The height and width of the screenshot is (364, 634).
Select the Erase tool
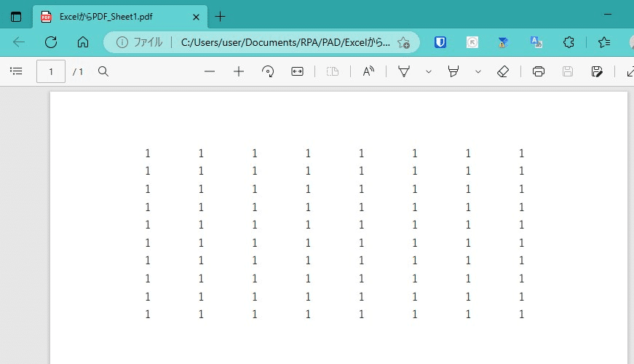click(x=502, y=71)
